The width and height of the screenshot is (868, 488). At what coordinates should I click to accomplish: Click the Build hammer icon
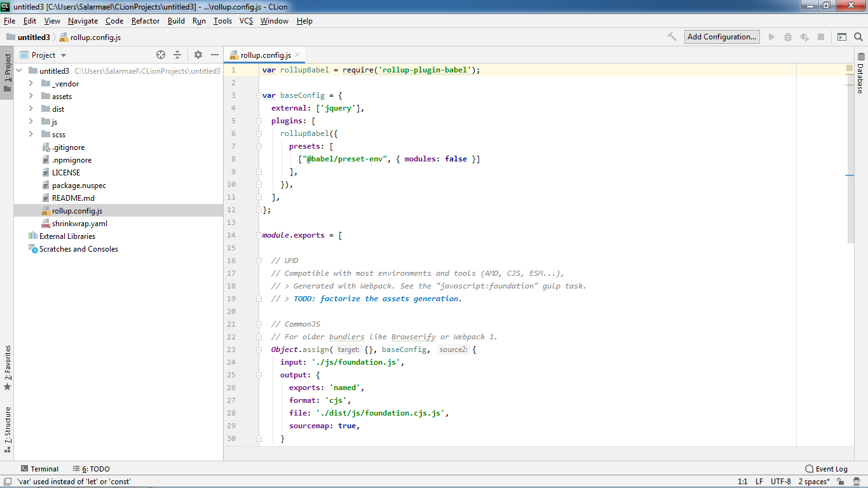tap(672, 37)
